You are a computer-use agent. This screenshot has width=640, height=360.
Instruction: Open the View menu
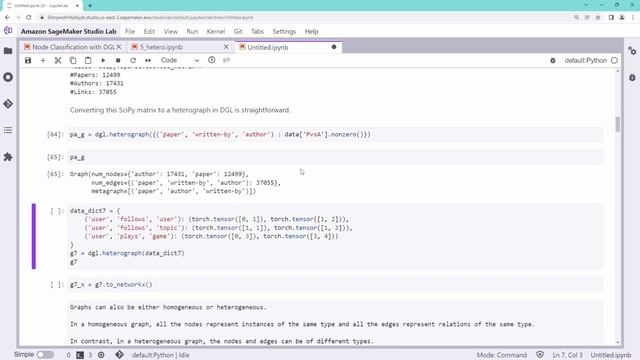pos(171,31)
